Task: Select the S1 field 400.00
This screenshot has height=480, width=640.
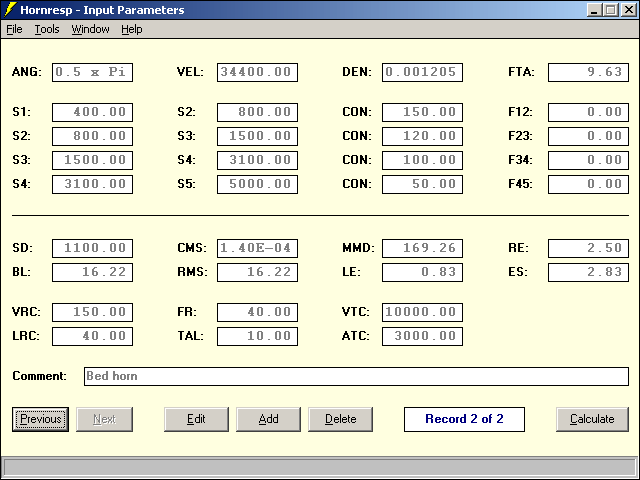Action: coord(92,112)
